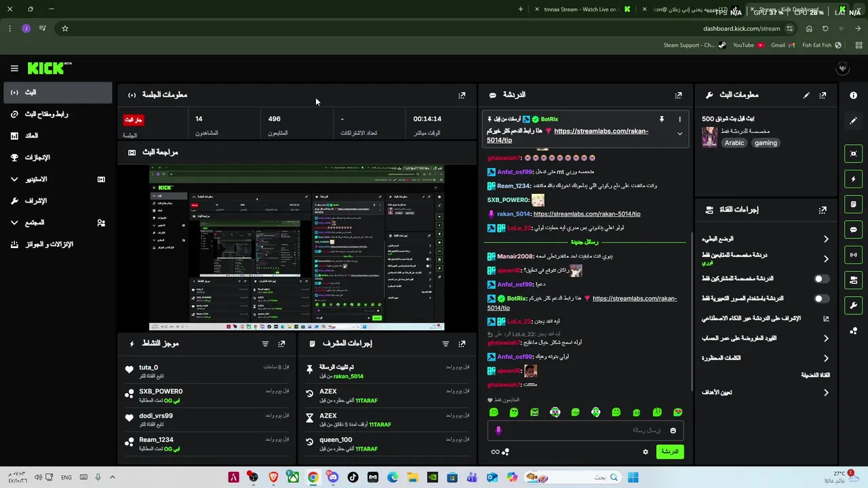Image resolution: width=868 pixels, height=488 pixels.
Task: Click the stream category cover image
Action: click(x=709, y=137)
